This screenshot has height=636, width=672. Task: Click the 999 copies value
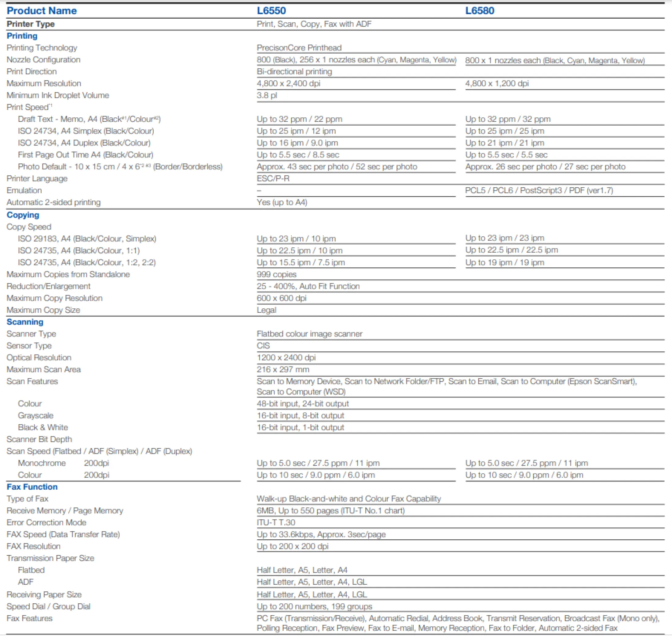coord(276,274)
